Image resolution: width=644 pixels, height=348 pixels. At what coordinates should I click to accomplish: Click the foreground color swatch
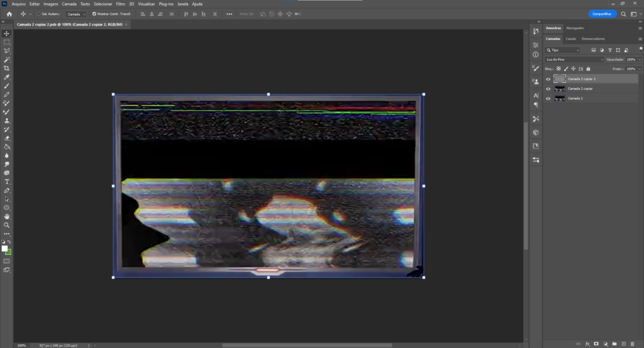click(x=5, y=248)
